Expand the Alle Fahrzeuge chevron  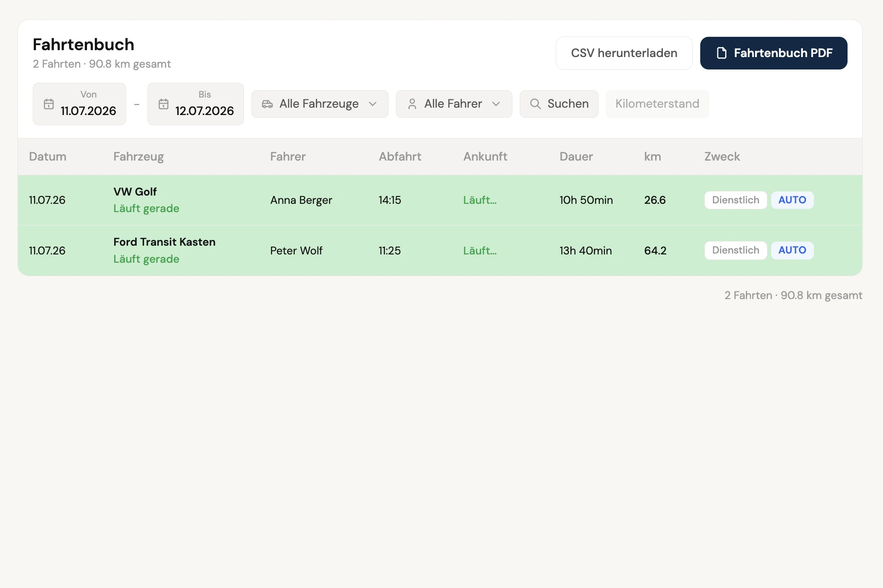pos(373,104)
